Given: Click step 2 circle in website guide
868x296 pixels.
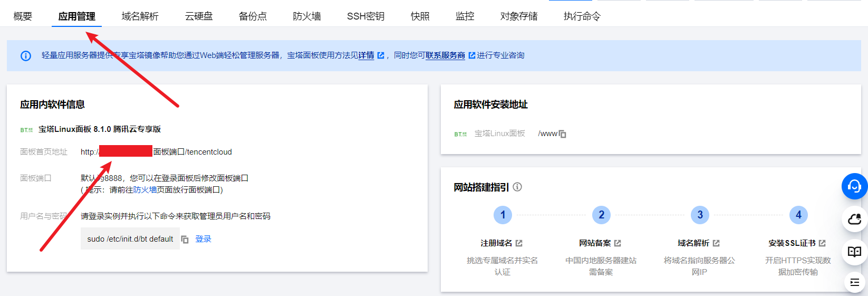Looking at the screenshot, I should pos(601,215).
